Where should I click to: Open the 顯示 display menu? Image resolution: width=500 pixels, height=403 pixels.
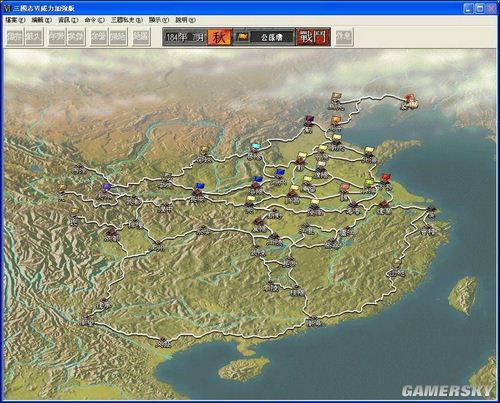pos(159,20)
